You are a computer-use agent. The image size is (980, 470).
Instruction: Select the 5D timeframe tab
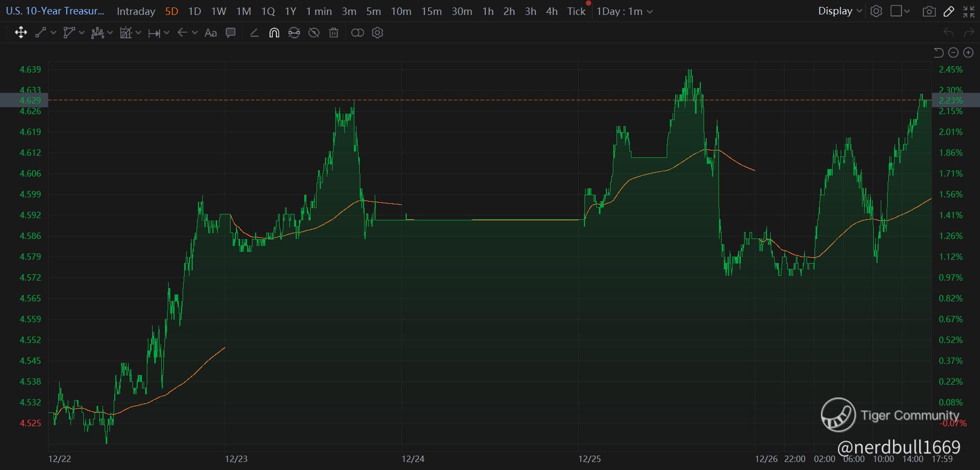click(x=172, y=11)
